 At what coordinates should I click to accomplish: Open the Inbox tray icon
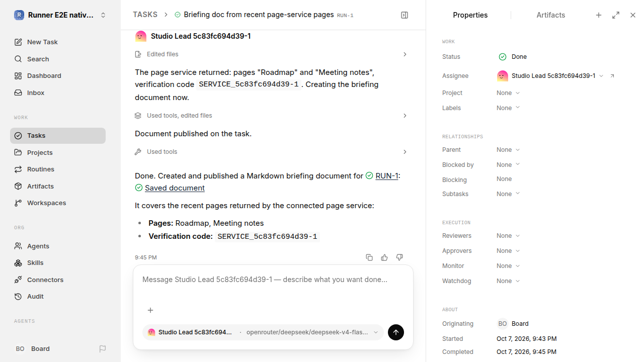18,93
